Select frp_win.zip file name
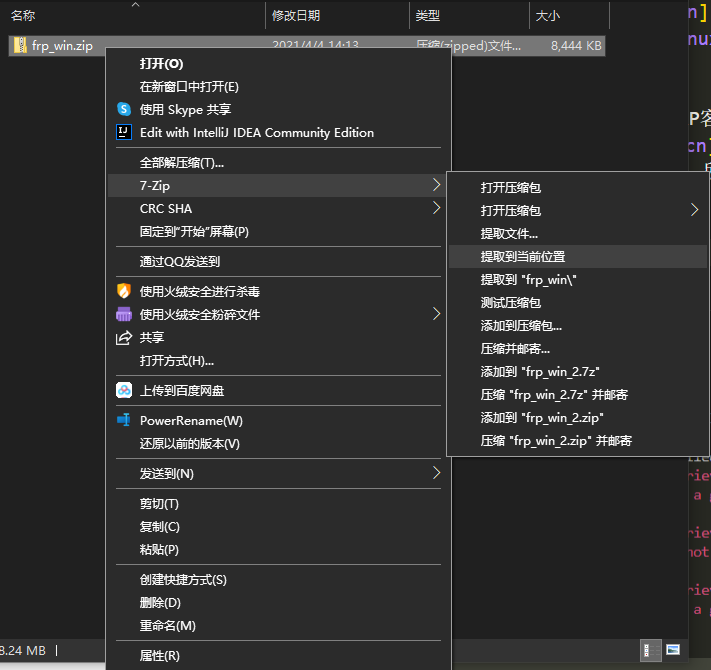Image resolution: width=711 pixels, height=670 pixels. tap(62, 46)
